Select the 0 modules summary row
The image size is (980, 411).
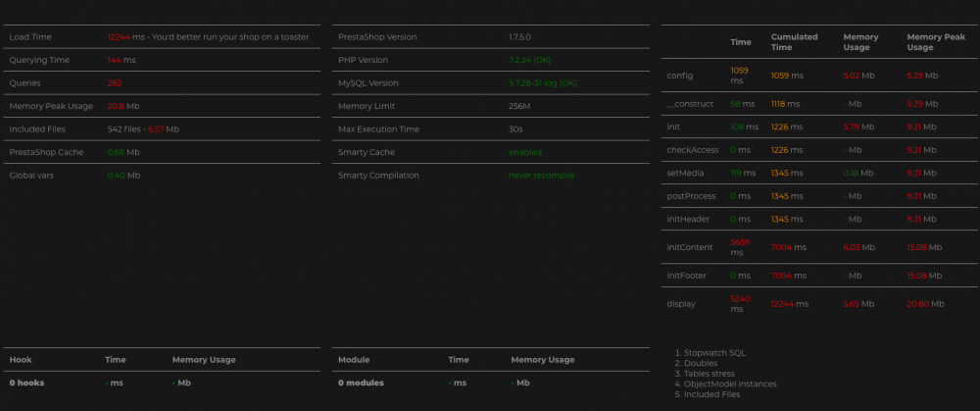click(x=491, y=383)
